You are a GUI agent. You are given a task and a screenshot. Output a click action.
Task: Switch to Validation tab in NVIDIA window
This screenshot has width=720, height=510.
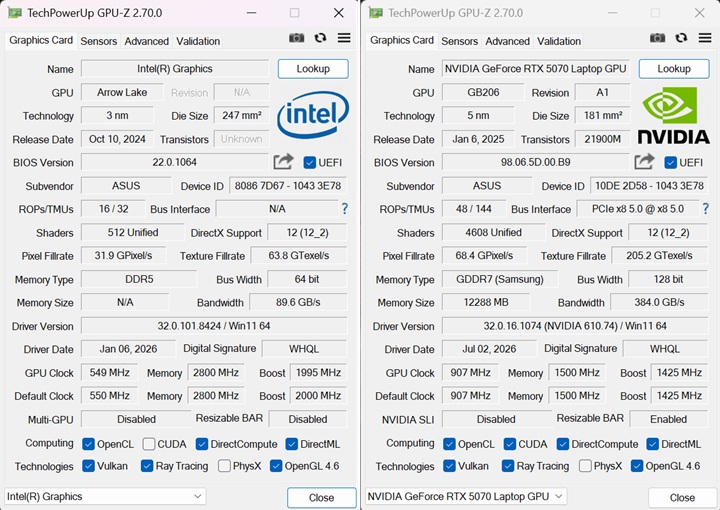click(559, 41)
